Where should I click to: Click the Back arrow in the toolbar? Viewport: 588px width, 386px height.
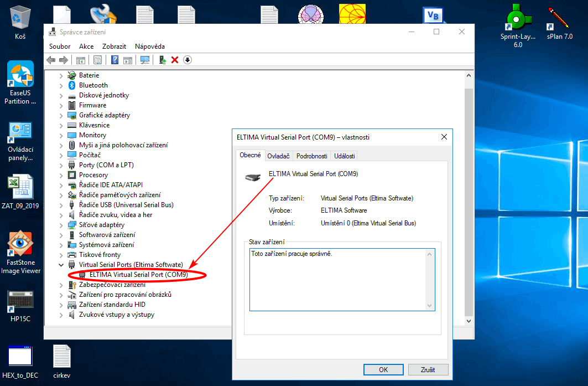click(51, 60)
